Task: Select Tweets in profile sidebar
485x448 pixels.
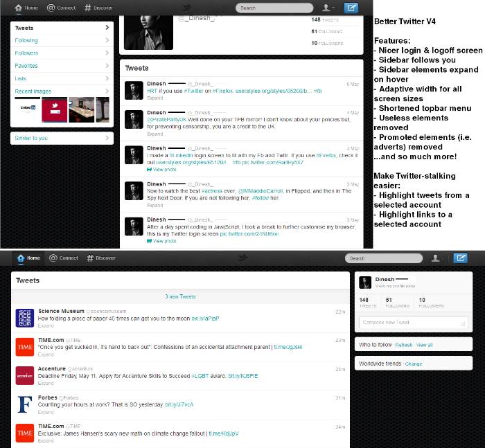Action: tap(62, 28)
